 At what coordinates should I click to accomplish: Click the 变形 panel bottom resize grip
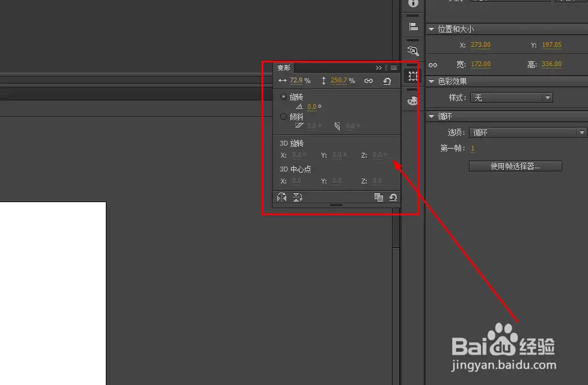[x=336, y=205]
